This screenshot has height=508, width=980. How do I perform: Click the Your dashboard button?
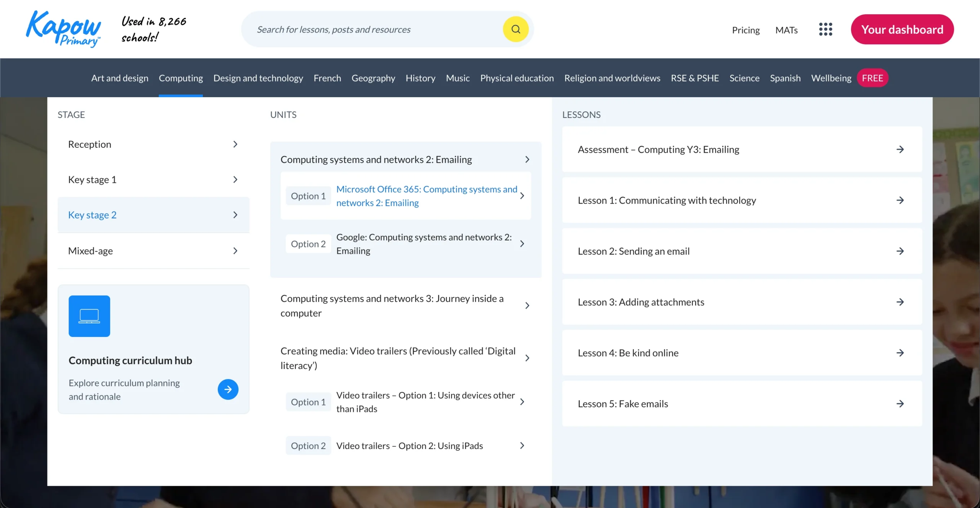902,29
